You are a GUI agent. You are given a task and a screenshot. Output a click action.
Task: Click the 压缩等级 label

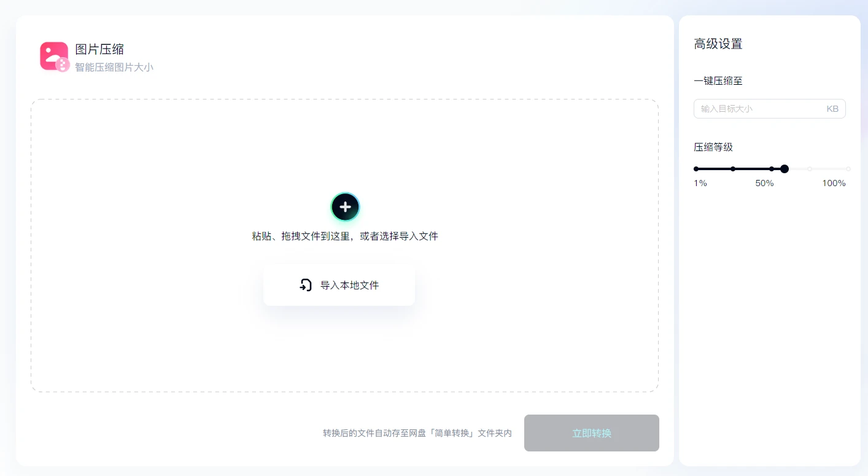[x=713, y=147]
